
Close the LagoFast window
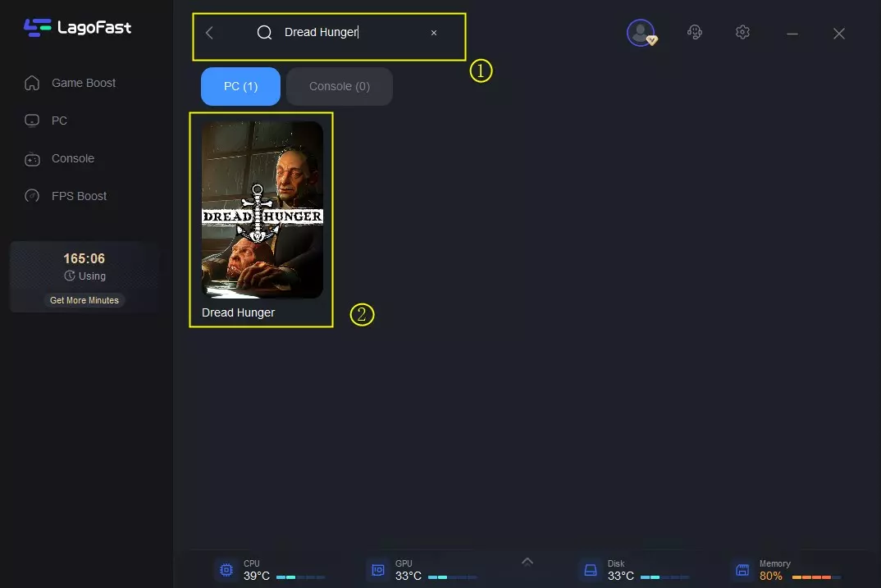point(839,34)
